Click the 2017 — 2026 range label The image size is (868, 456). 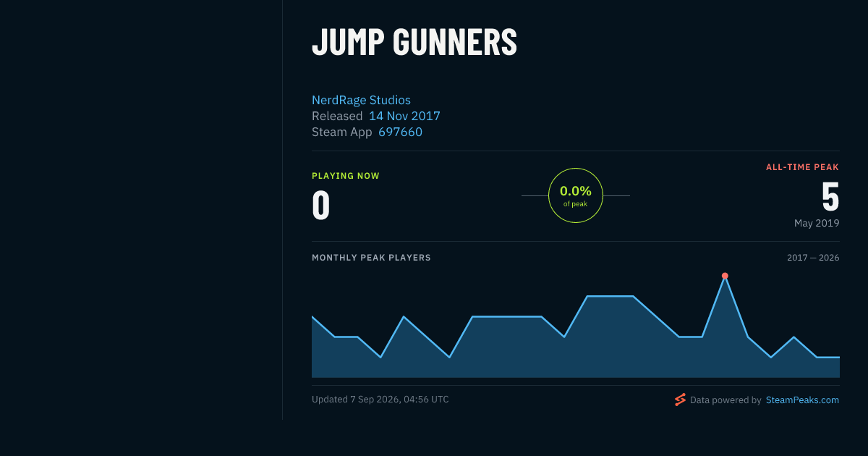(x=813, y=258)
